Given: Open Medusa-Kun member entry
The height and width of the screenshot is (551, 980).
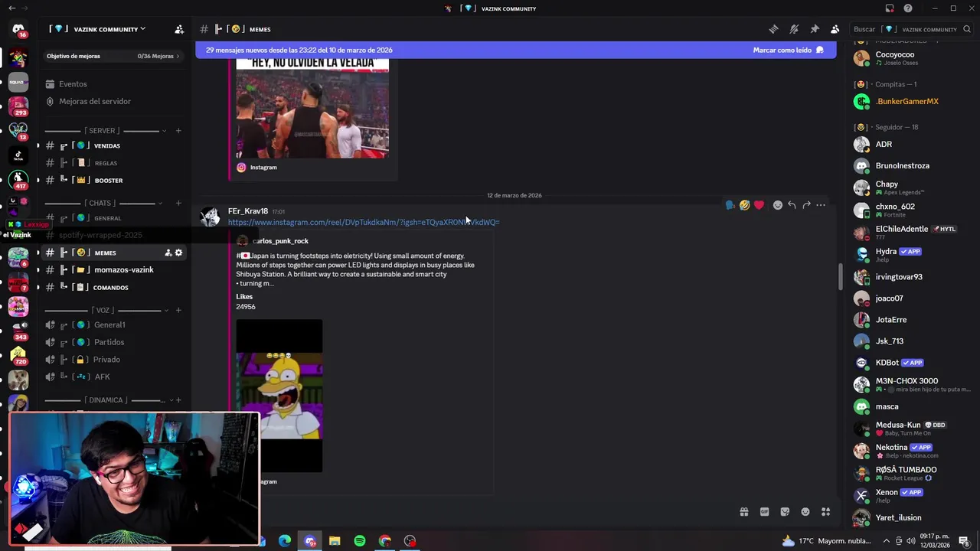Looking at the screenshot, I should click(x=911, y=428).
